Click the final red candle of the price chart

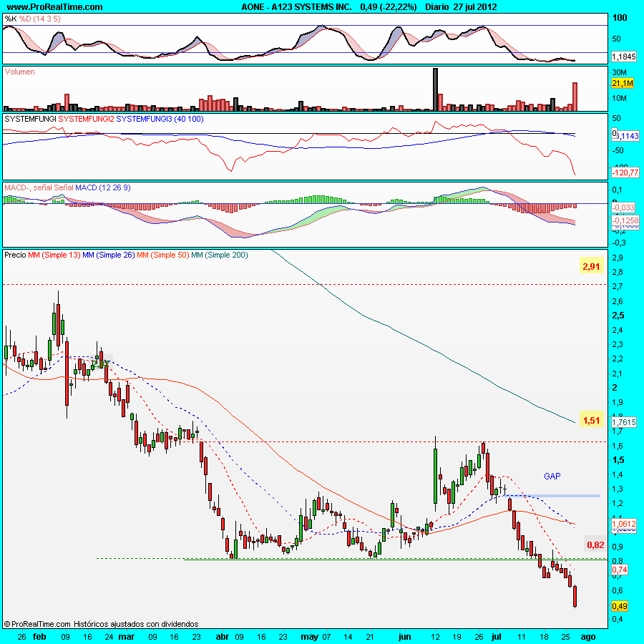(575, 596)
